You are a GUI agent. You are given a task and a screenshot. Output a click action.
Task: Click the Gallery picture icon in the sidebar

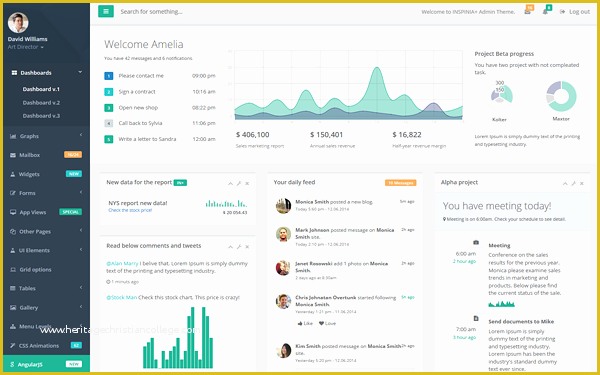[13, 308]
